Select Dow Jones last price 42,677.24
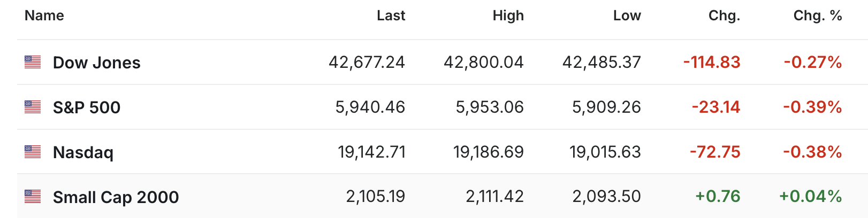Screen dimensions: 868x218 [x=367, y=63]
